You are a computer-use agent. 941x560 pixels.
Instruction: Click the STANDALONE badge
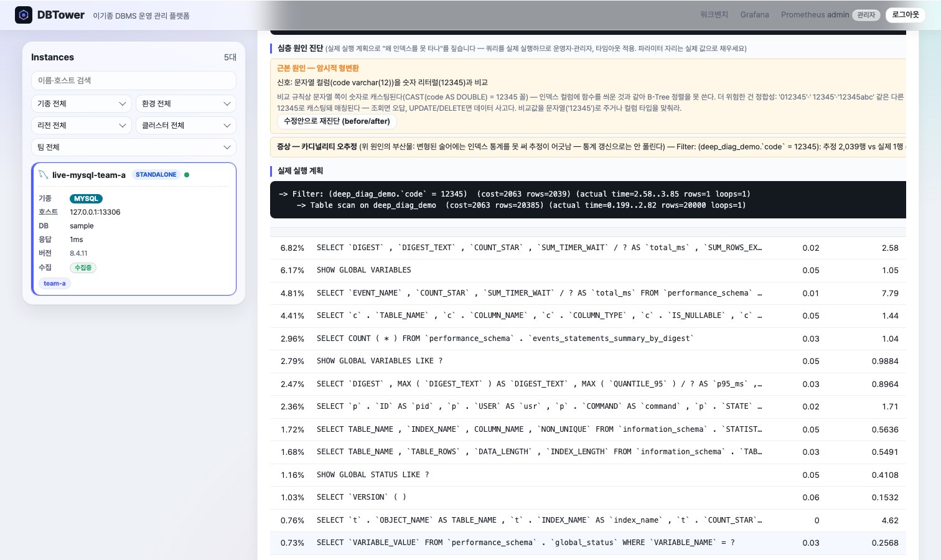(156, 175)
